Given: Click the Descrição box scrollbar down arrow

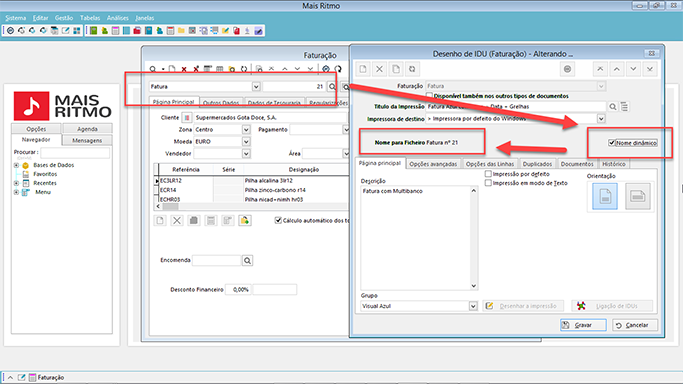Looking at the screenshot, I should [473, 286].
